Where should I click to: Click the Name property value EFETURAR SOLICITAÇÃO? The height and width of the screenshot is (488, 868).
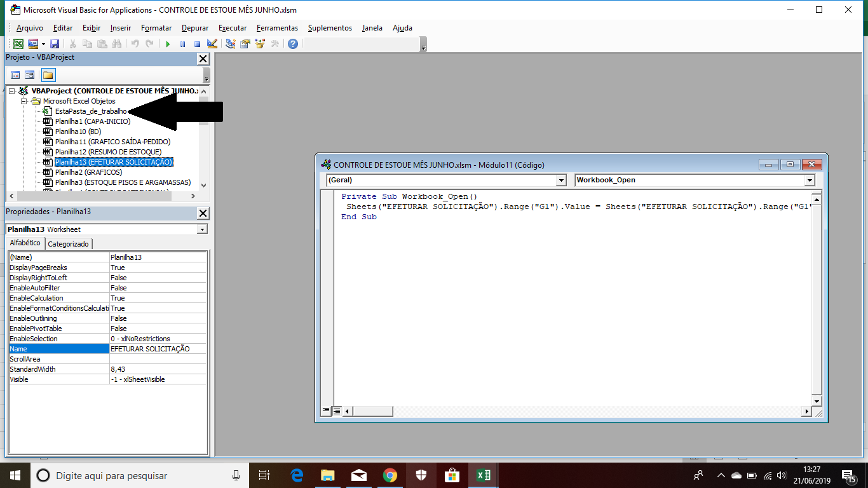coord(158,349)
